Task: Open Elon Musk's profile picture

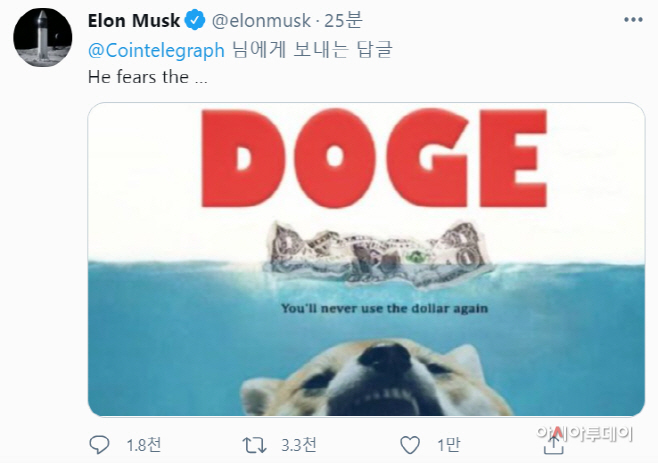Action: 40,41
